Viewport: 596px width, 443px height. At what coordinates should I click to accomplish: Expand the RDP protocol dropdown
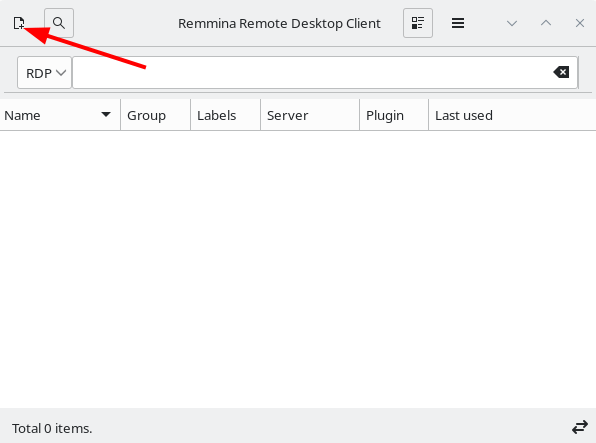tap(45, 73)
